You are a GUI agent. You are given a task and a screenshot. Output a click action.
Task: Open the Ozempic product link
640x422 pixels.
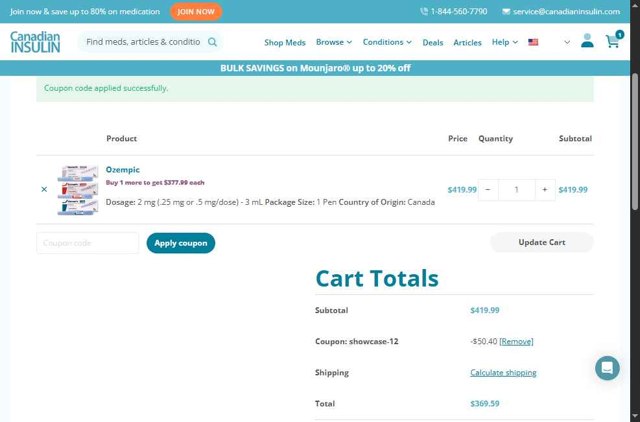tap(122, 169)
